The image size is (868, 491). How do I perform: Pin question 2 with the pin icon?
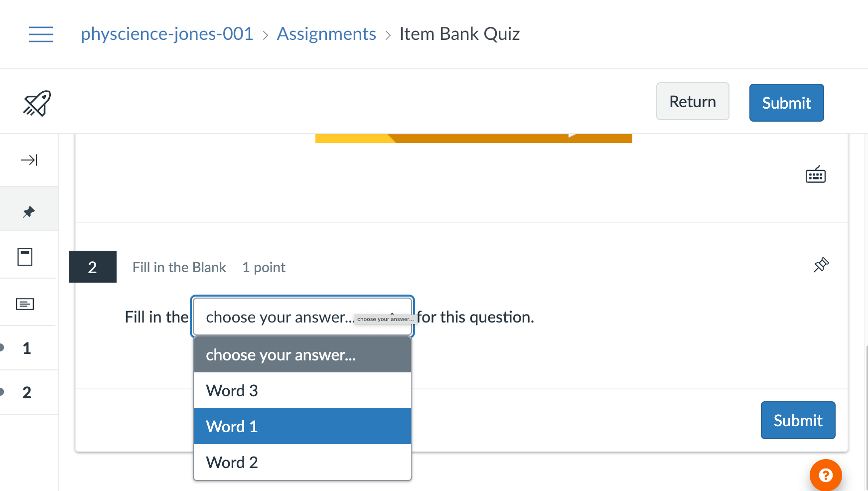(821, 265)
